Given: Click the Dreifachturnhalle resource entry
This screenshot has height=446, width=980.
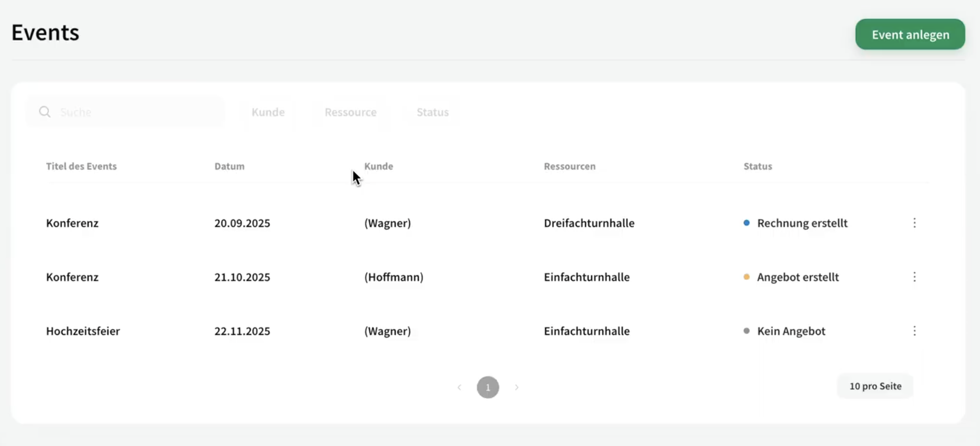Looking at the screenshot, I should click(589, 223).
